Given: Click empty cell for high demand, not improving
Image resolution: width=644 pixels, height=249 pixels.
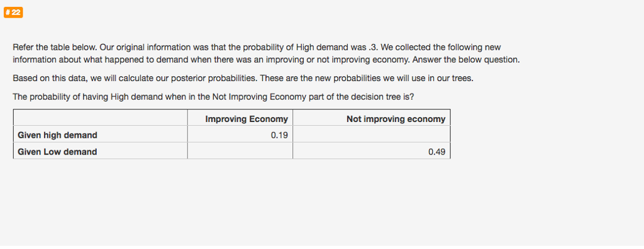Looking at the screenshot, I should (372, 135).
